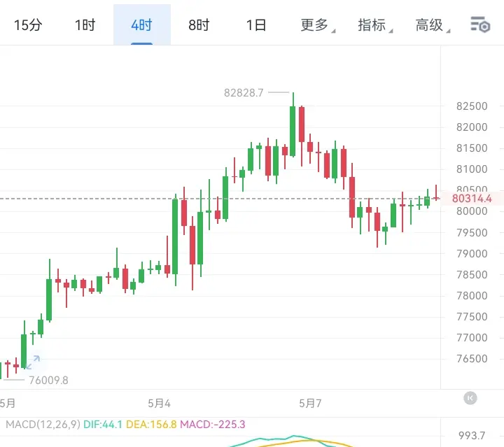This screenshot has width=504, height=447.
Task: Tap the 78000 price axis label
Action: tap(472, 296)
